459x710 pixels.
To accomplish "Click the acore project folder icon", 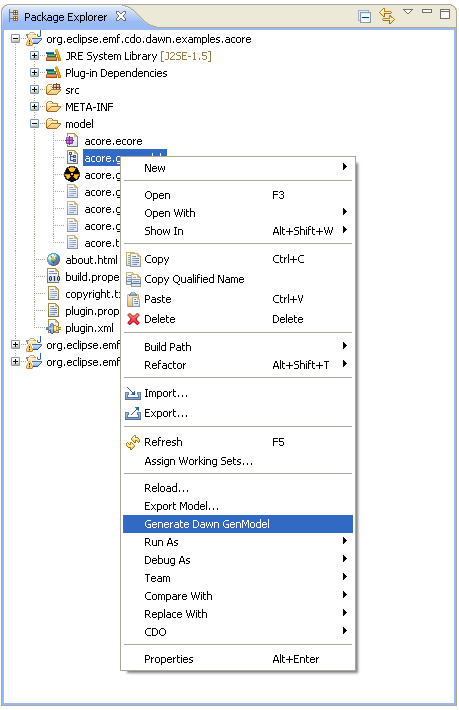I will click(x=33, y=38).
